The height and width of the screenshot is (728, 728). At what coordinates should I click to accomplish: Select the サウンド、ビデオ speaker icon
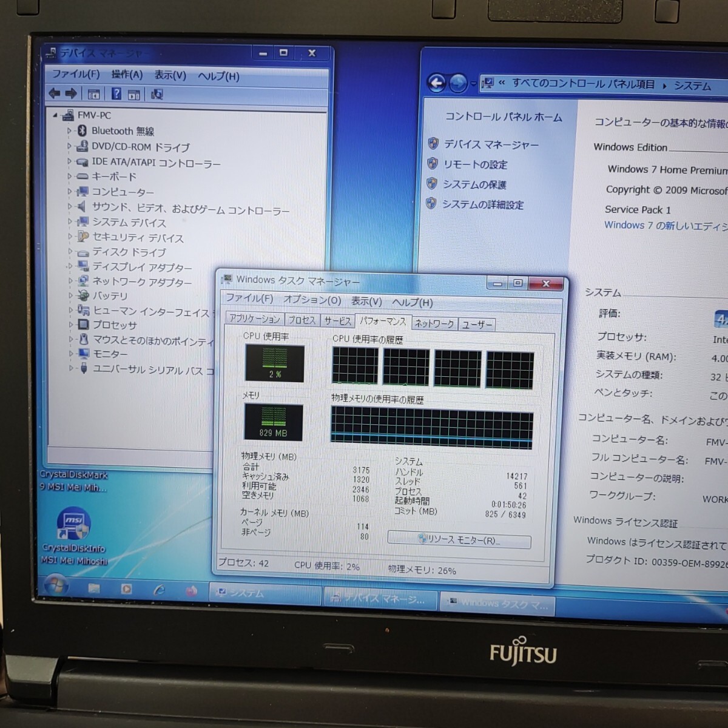pos(82,207)
